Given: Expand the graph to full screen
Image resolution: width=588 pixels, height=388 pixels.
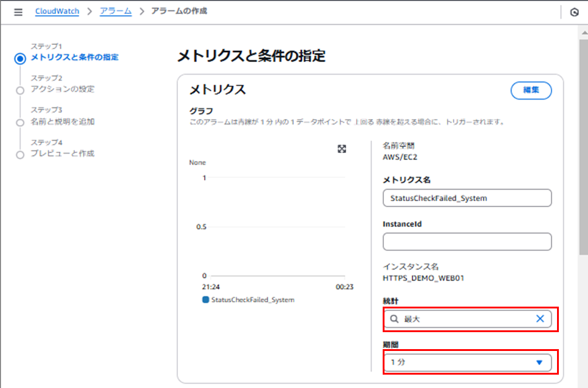Looking at the screenshot, I should (x=341, y=149).
